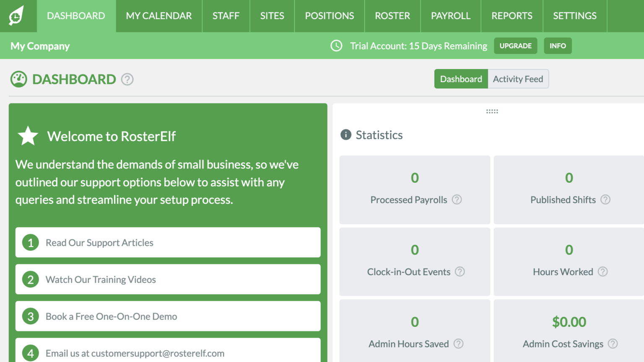Click the help icon beside Clock-in-Out Events
Viewport: 644px width, 362px height.
point(460,272)
